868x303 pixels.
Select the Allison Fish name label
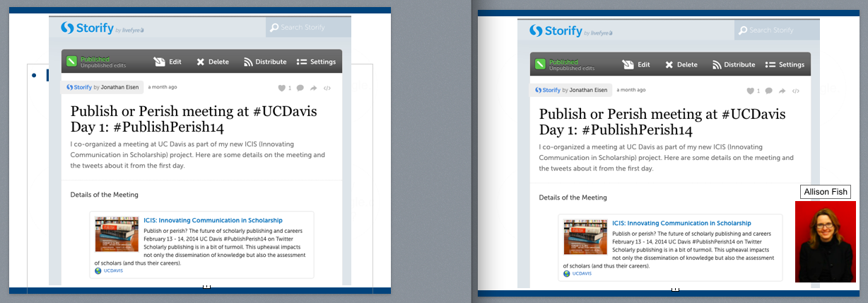pos(825,192)
